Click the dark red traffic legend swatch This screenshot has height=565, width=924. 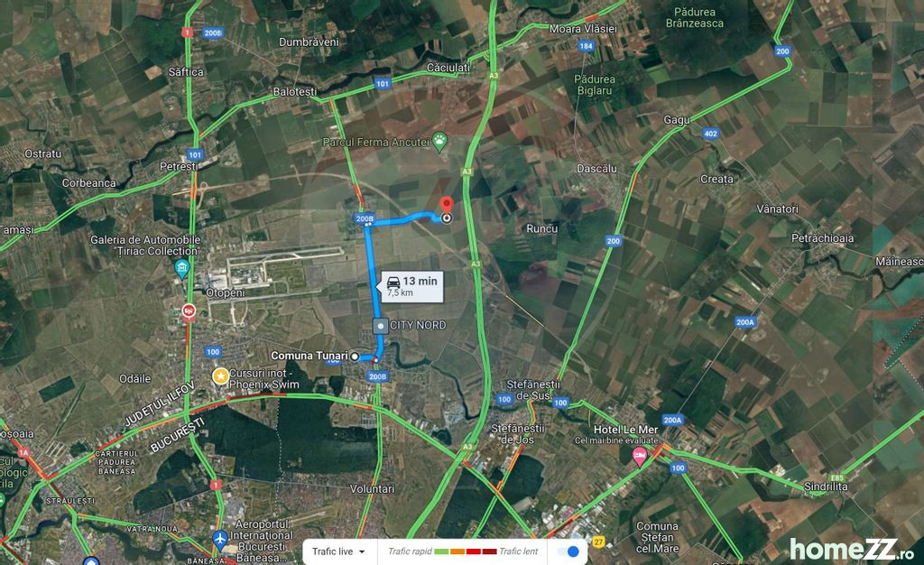(489, 551)
